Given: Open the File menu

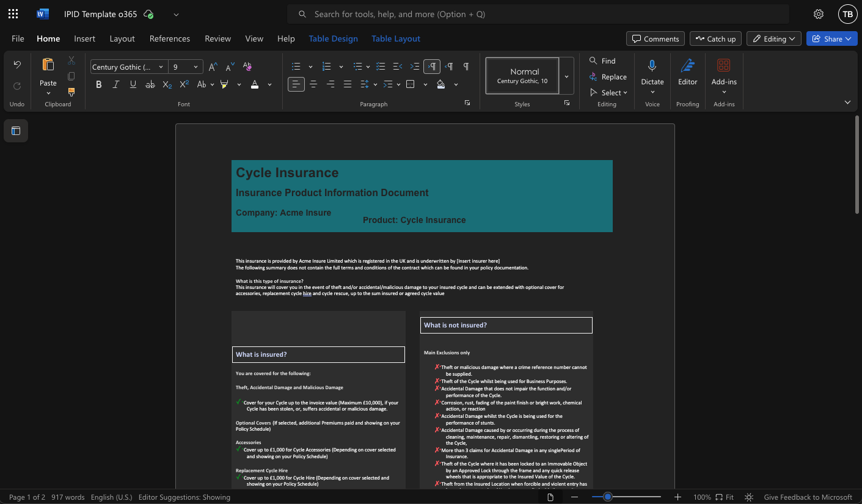Looking at the screenshot, I should coord(18,38).
